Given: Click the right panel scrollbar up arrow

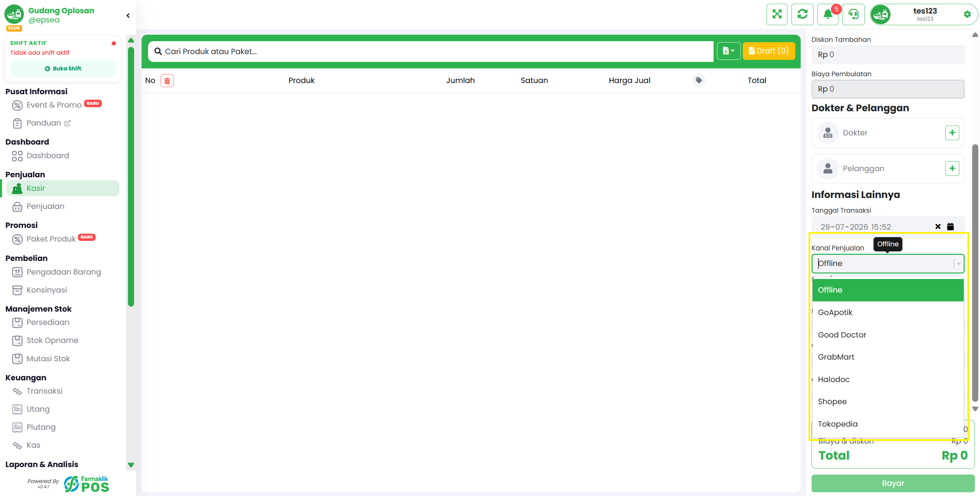Looking at the screenshot, I should pyautogui.click(x=975, y=35).
